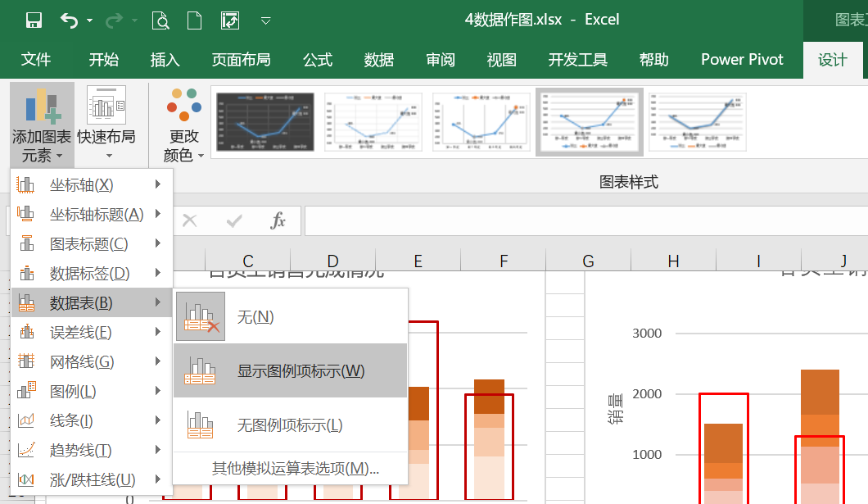
Task: Open the 坐标轴标题(A) submenu
Action: (92, 214)
